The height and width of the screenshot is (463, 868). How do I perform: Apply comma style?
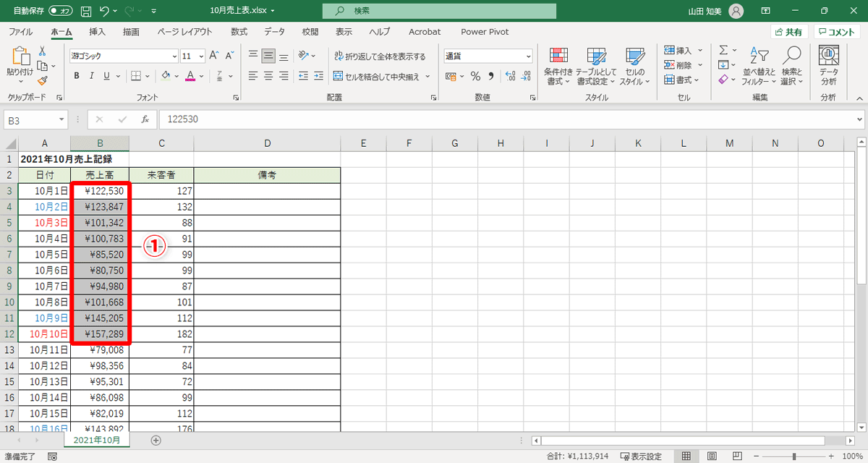pos(491,75)
